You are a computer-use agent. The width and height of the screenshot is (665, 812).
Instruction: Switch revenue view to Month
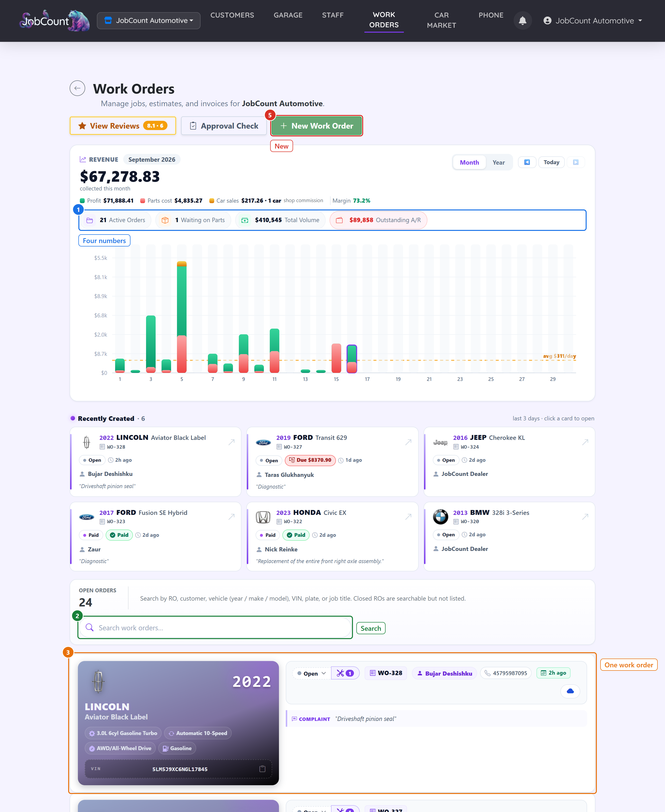click(469, 162)
